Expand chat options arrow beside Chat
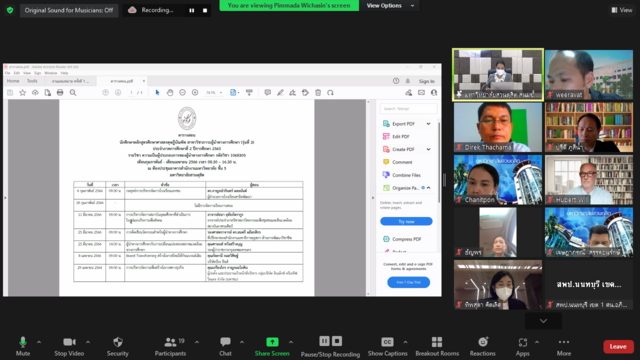The image size is (640, 360). [x=242, y=342]
